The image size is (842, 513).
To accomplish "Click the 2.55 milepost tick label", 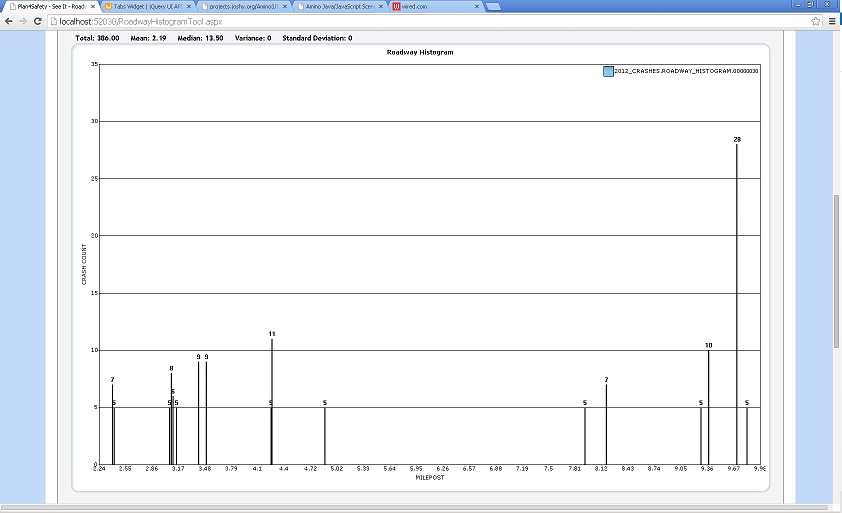I will pos(125,469).
